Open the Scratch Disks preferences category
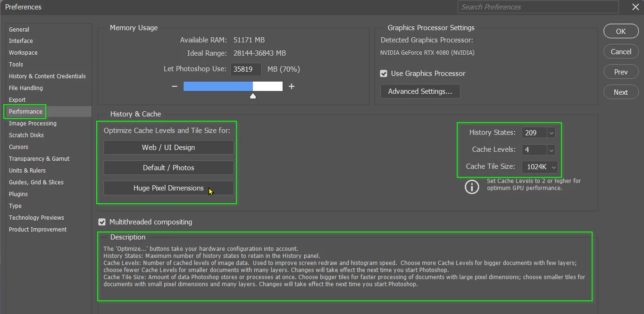 [x=26, y=135]
